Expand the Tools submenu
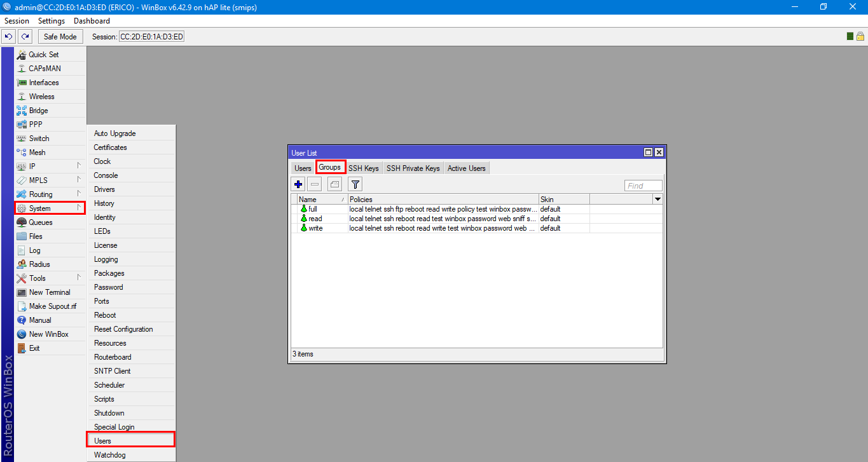This screenshot has width=868, height=462. coord(50,278)
